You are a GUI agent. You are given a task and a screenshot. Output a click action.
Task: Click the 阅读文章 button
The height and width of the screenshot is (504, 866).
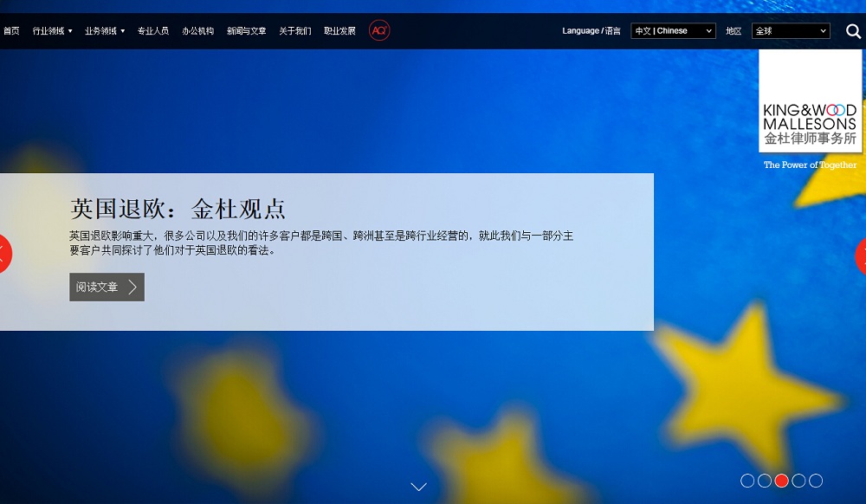coord(107,287)
